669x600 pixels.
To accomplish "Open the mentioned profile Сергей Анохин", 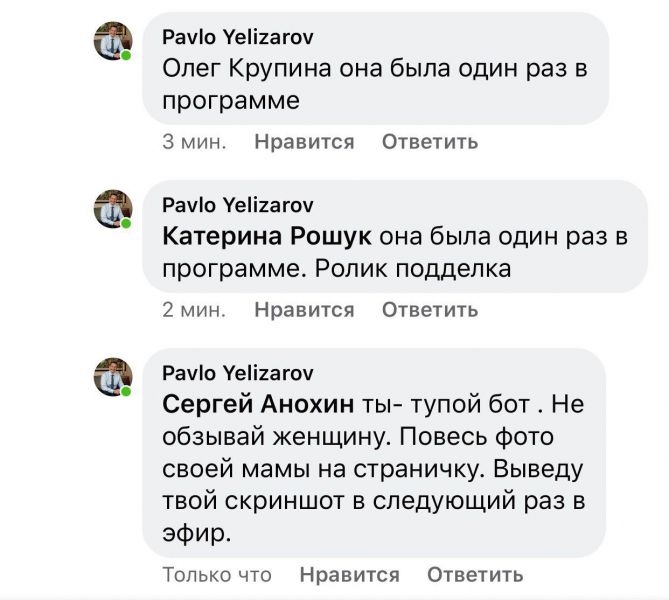I will point(257,405).
